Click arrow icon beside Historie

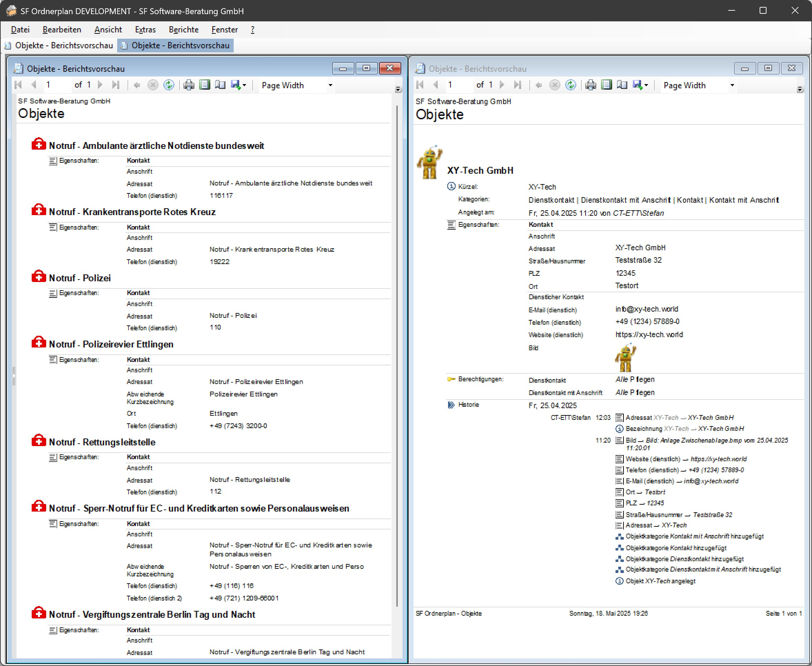click(451, 405)
